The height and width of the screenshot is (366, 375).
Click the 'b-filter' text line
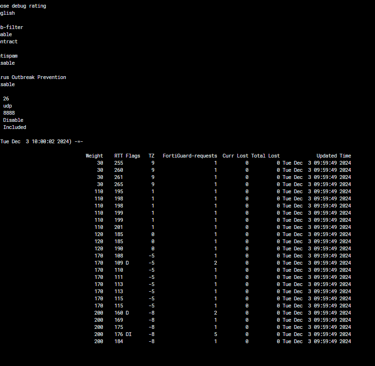coord(12,27)
